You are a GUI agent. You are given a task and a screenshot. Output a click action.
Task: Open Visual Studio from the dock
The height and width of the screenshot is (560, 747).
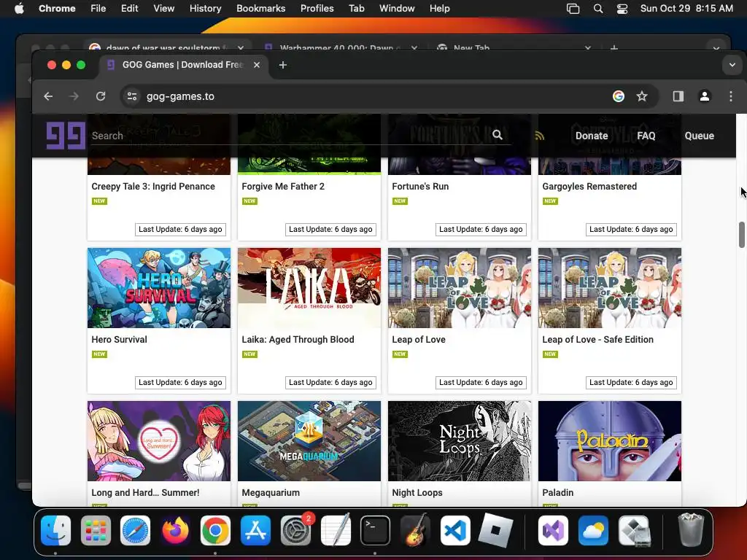click(553, 531)
